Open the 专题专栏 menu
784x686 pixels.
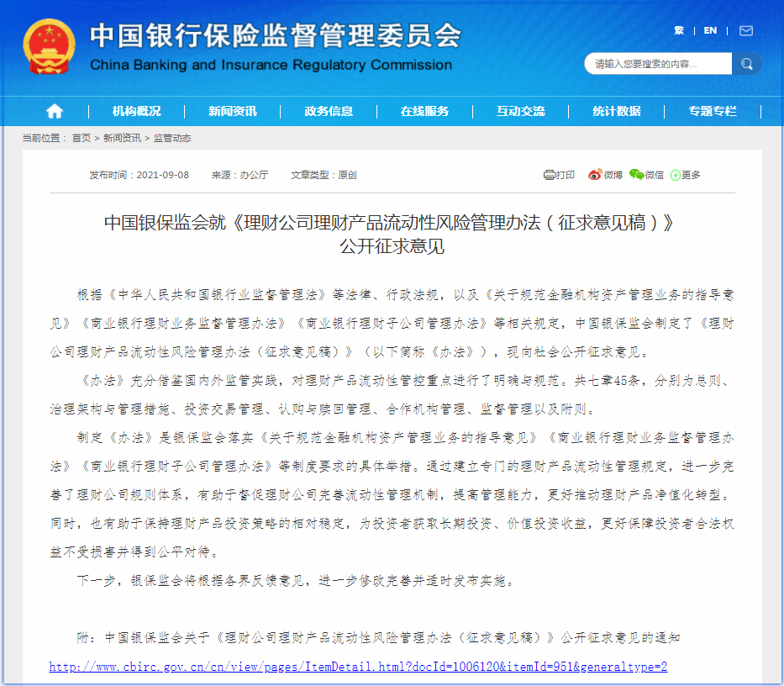point(713,111)
